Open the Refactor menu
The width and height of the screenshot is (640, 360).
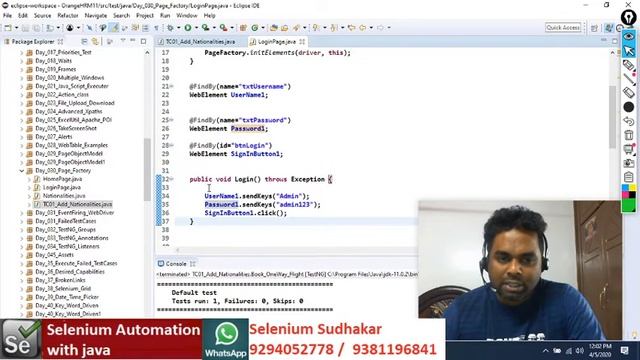click(x=68, y=16)
